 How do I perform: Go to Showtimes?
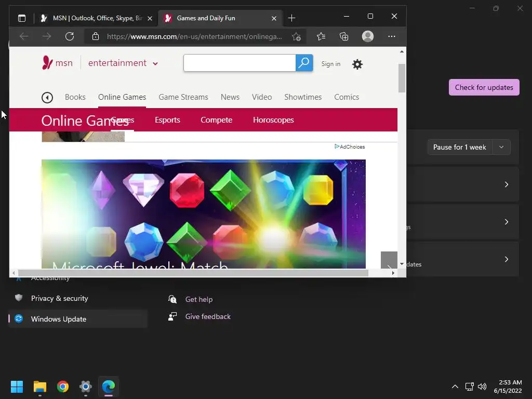[x=303, y=97]
